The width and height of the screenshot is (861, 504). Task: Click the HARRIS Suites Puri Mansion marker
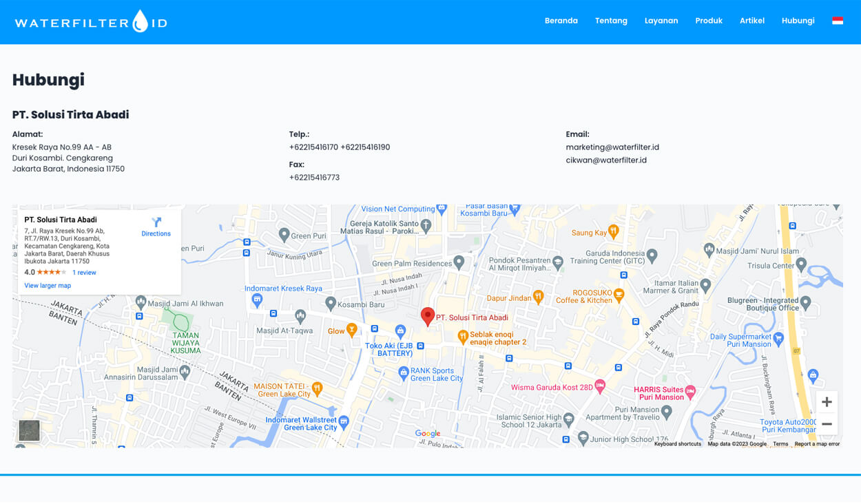pyautogui.click(x=690, y=390)
